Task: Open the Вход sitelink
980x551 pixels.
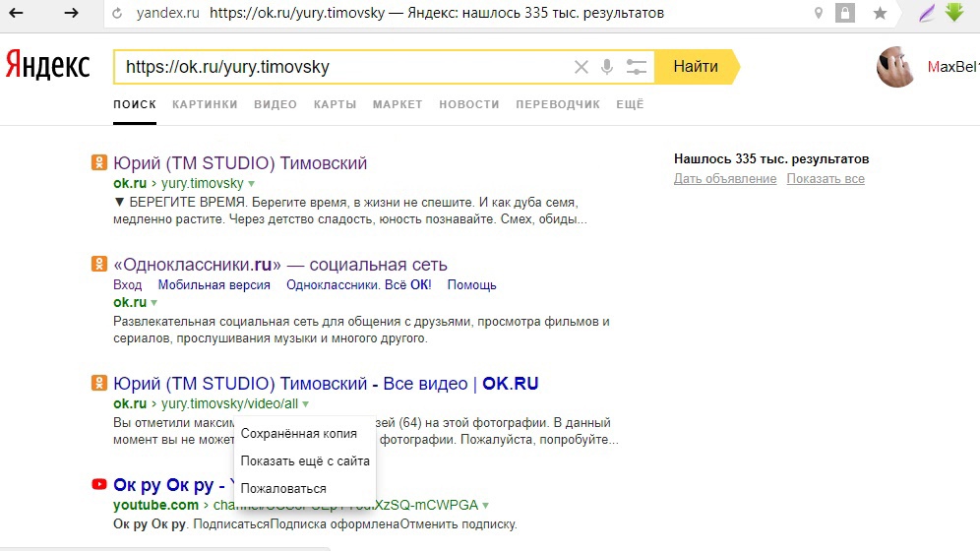Action: tap(128, 285)
